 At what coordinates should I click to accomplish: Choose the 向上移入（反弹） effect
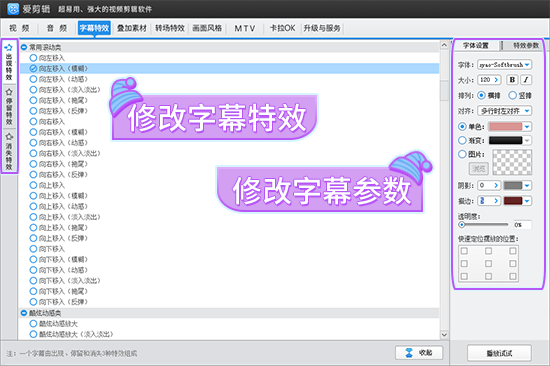click(x=59, y=238)
